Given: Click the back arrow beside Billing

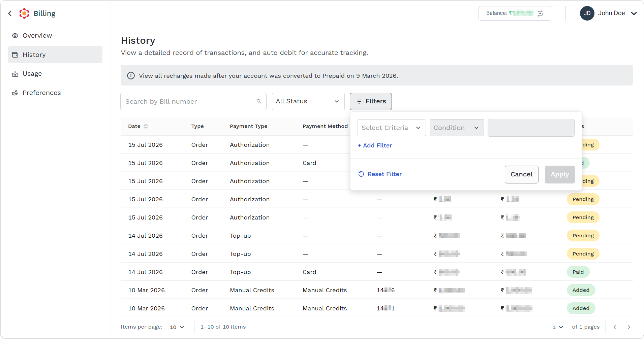Looking at the screenshot, I should (10, 13).
